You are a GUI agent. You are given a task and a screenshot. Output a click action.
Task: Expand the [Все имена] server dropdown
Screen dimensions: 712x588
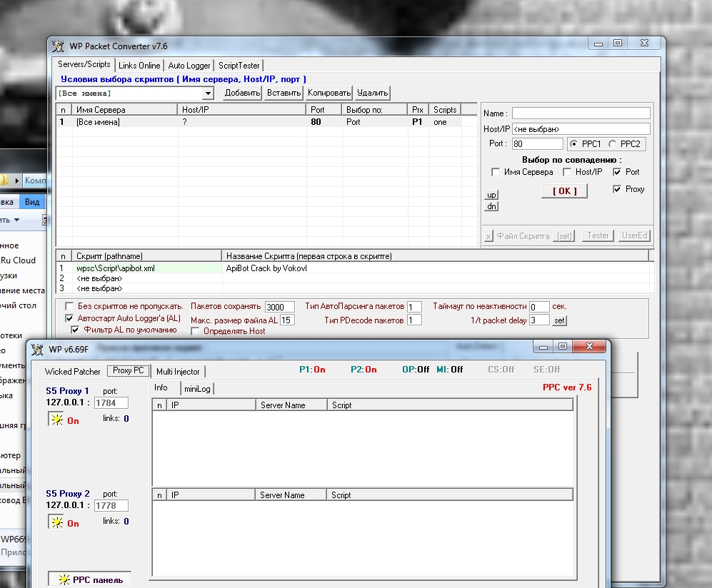(x=208, y=93)
